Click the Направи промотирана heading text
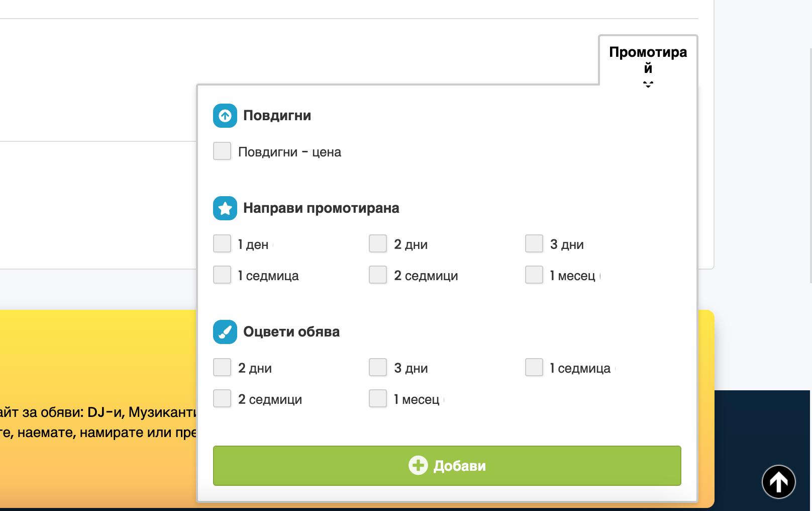The height and width of the screenshot is (511, 812). pos(321,208)
